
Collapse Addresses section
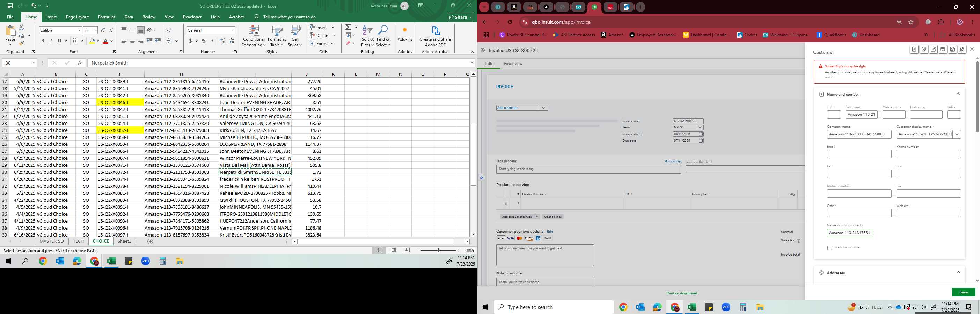tap(958, 272)
